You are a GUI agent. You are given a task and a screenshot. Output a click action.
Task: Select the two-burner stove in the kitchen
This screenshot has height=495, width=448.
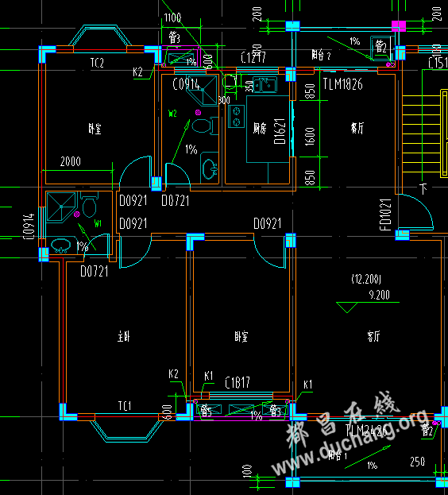236,117
